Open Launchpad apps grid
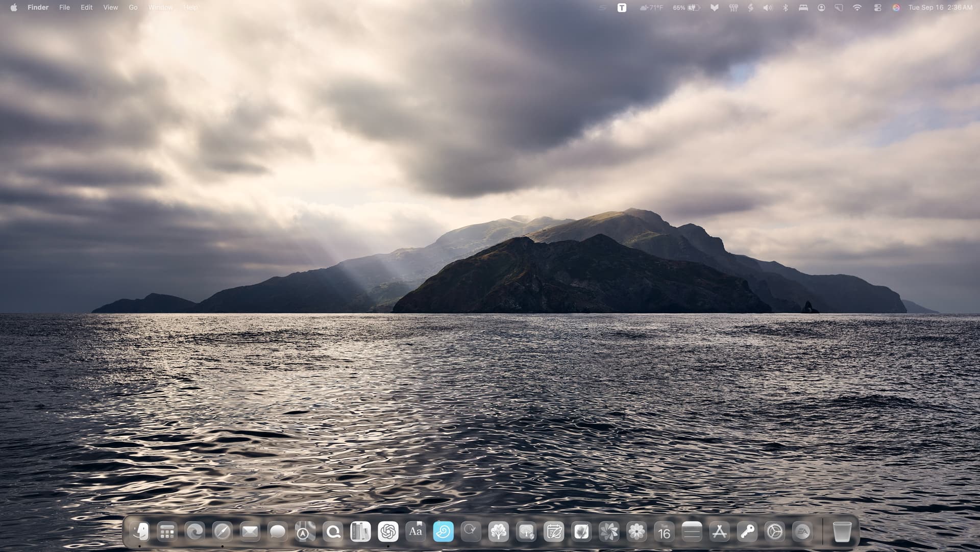The height and width of the screenshot is (552, 980). [167, 532]
